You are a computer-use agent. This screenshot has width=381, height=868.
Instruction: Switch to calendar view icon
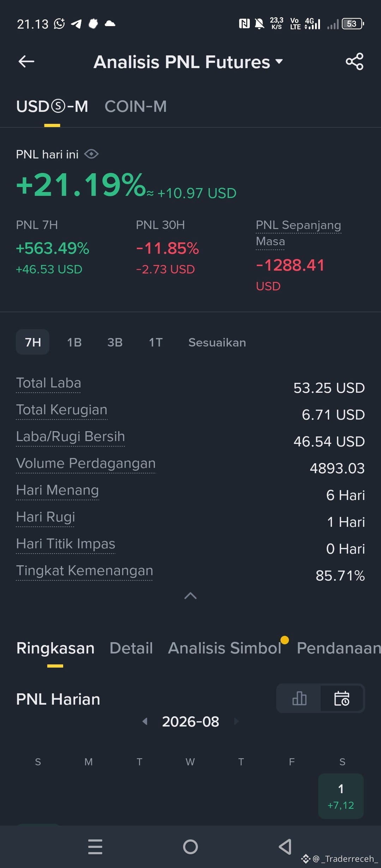(342, 698)
